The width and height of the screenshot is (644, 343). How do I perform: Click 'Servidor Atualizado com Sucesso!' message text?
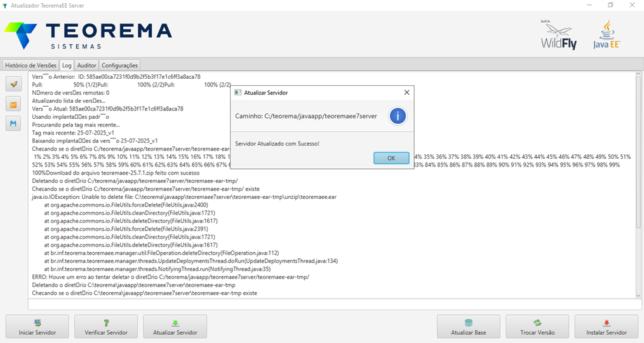(278, 144)
